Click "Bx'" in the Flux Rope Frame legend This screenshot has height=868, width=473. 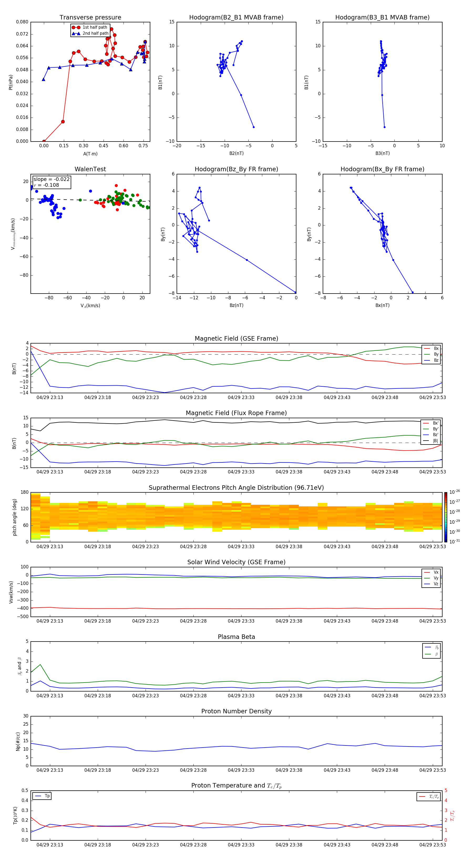tap(431, 423)
